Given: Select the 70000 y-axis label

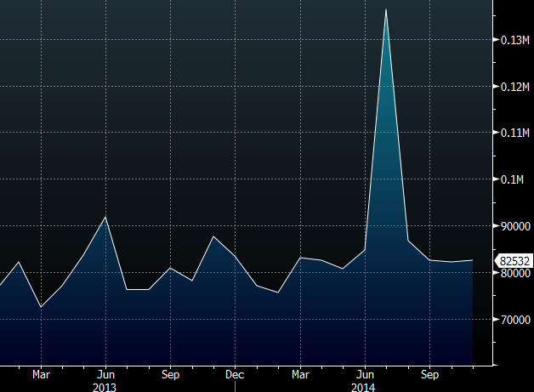Looking at the screenshot, I should pyautogui.click(x=515, y=320).
